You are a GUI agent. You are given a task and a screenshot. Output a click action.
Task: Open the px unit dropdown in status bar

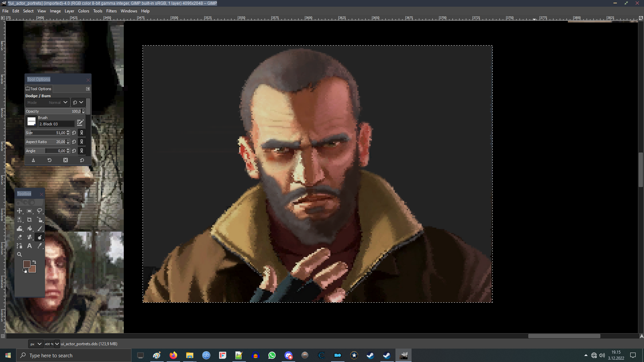(36, 344)
